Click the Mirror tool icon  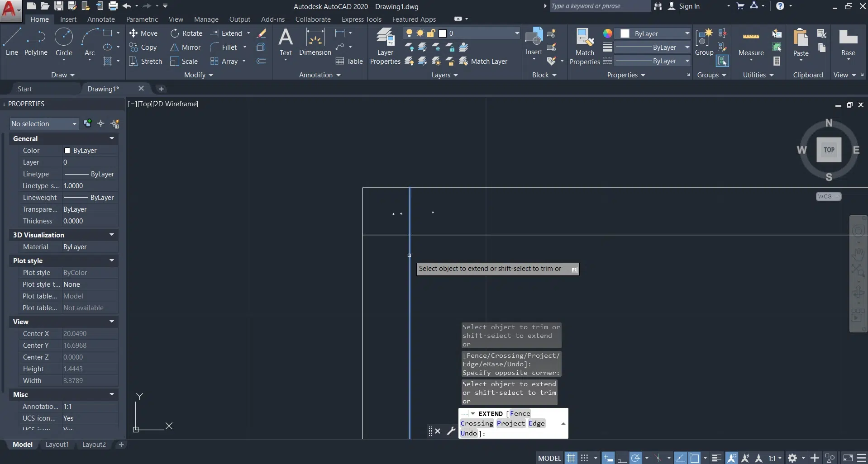[174, 47]
